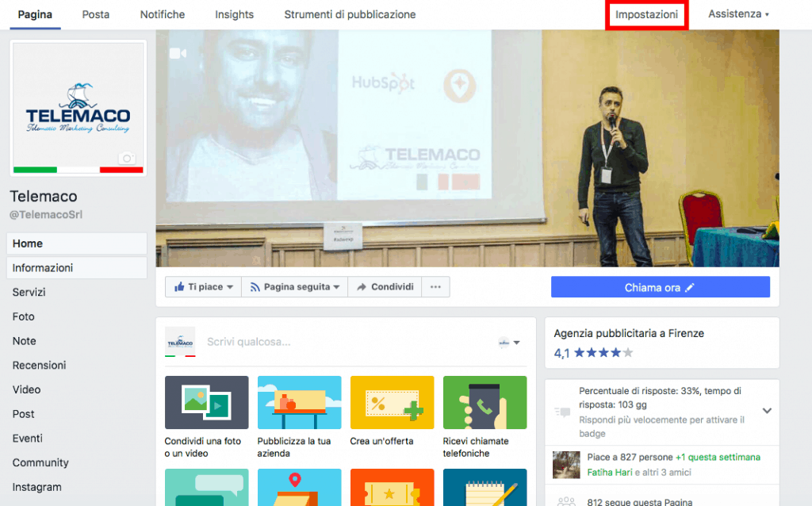Image resolution: width=812 pixels, height=506 pixels.
Task: Select Home in the left sidebar
Action: [77, 243]
